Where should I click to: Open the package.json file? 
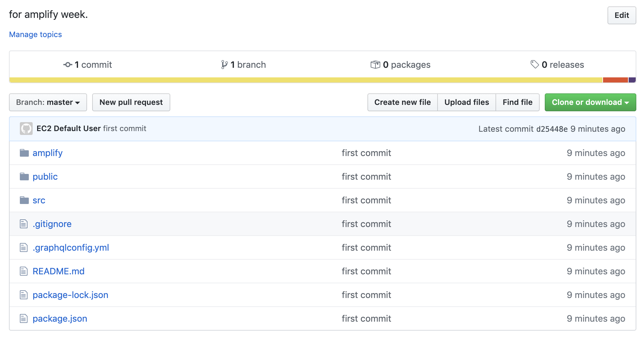(x=60, y=318)
